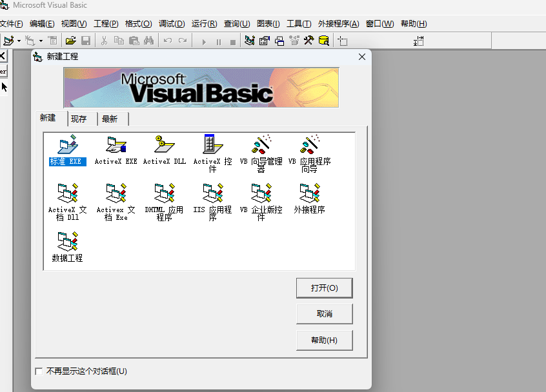Click the Undo toolbar icon
Screen dimensions: 546x392
point(168,41)
